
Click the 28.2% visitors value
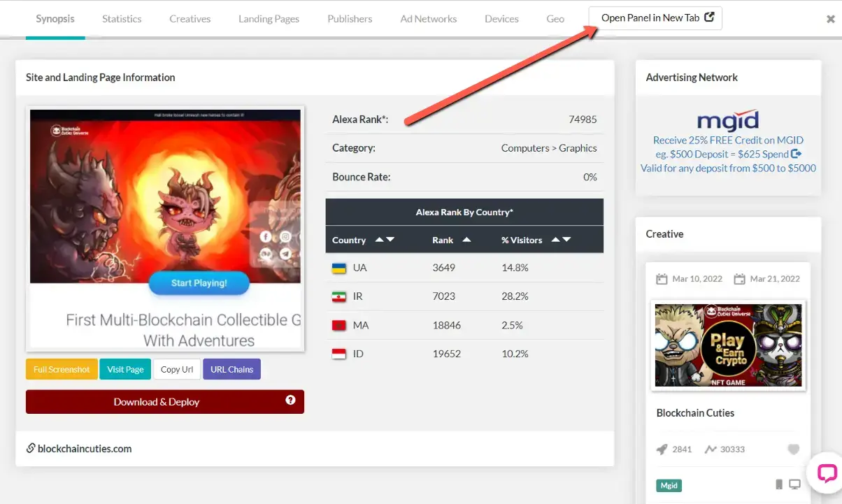click(515, 296)
